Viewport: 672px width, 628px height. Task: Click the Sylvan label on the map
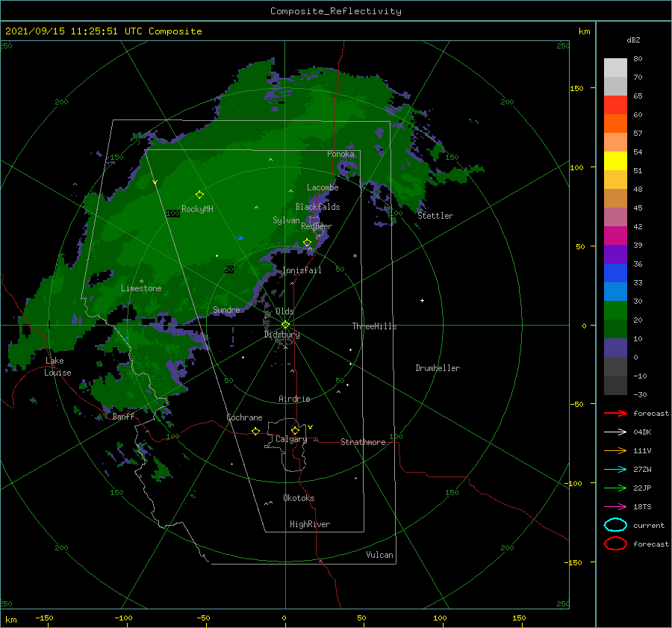(286, 220)
